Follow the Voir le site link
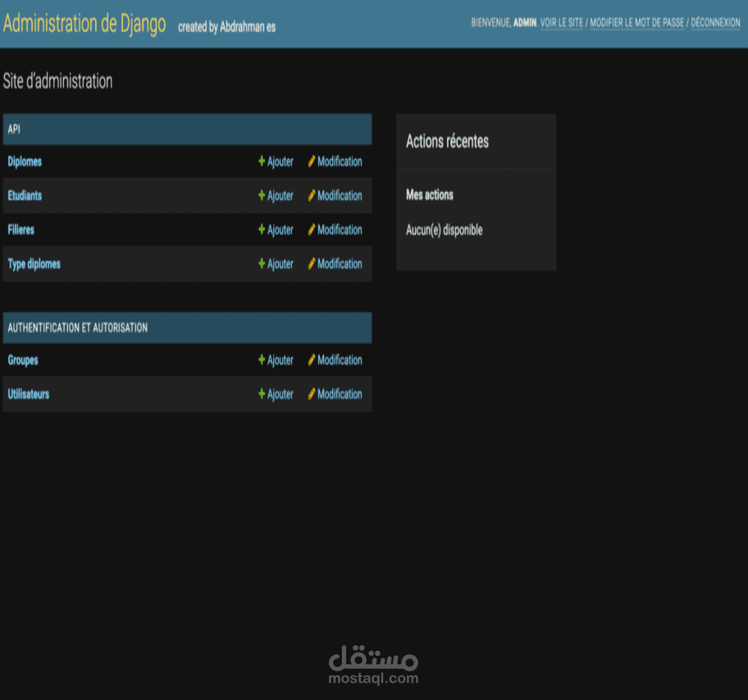 point(562,22)
